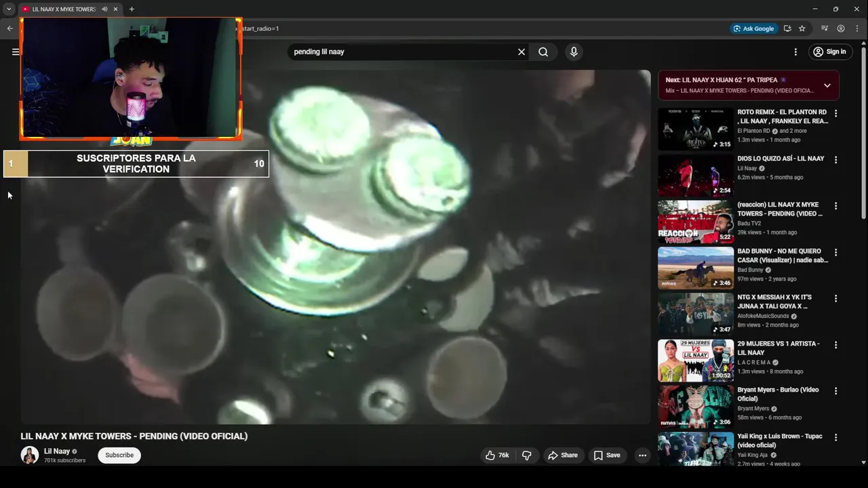Open the Chrome three-dot menu
The image size is (868, 488).
(858, 28)
